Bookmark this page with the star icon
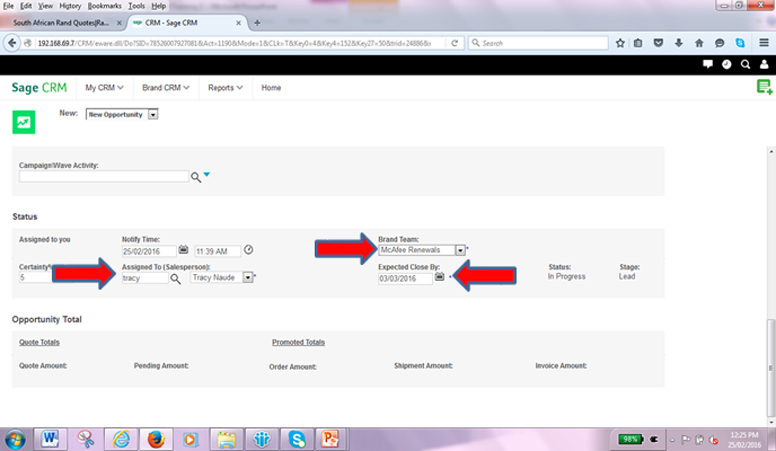Image resolution: width=776 pixels, height=451 pixels. (620, 43)
